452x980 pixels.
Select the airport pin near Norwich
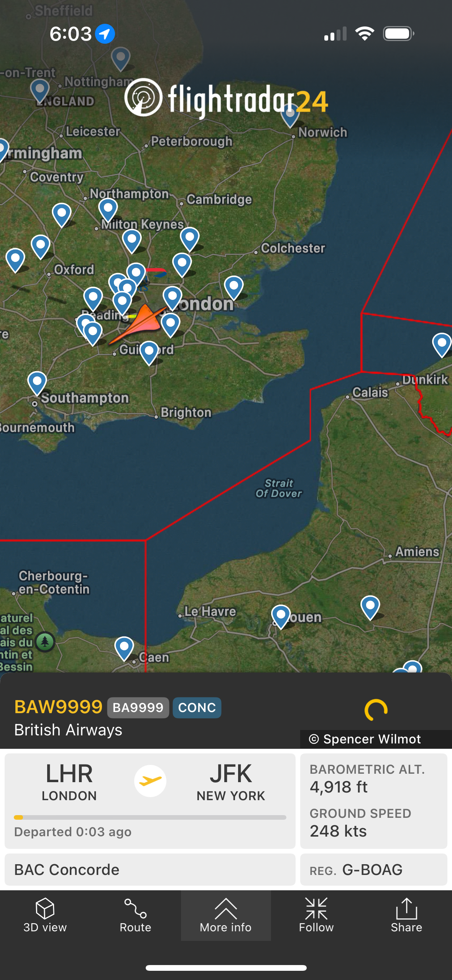point(290,115)
